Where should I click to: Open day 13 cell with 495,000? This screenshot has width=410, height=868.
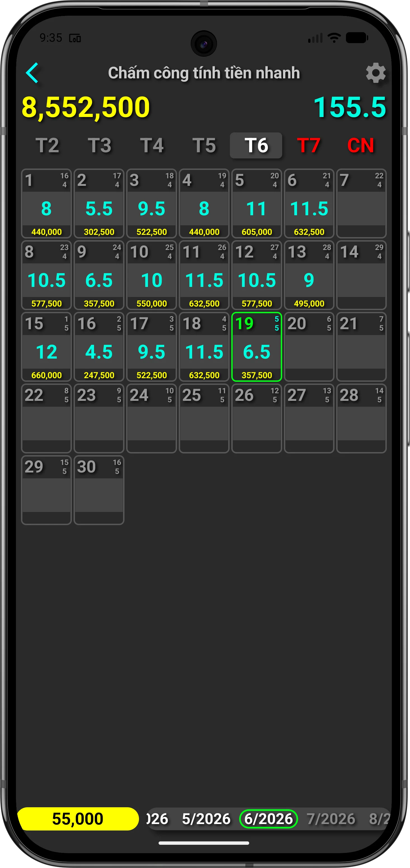[x=309, y=275]
